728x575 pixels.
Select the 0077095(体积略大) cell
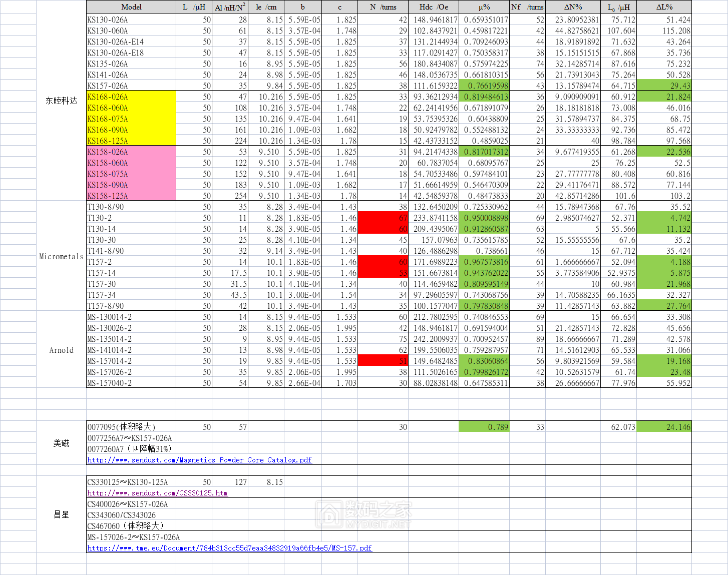(x=131, y=427)
